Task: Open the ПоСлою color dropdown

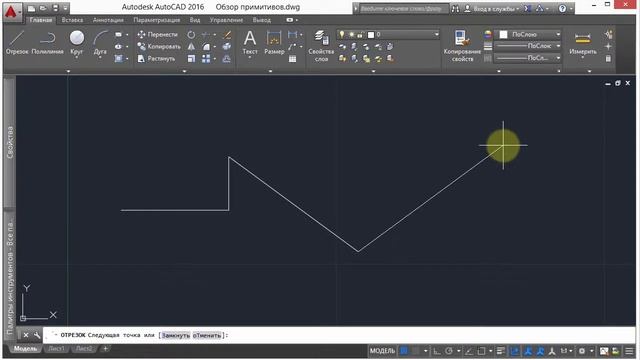Action: (x=528, y=35)
